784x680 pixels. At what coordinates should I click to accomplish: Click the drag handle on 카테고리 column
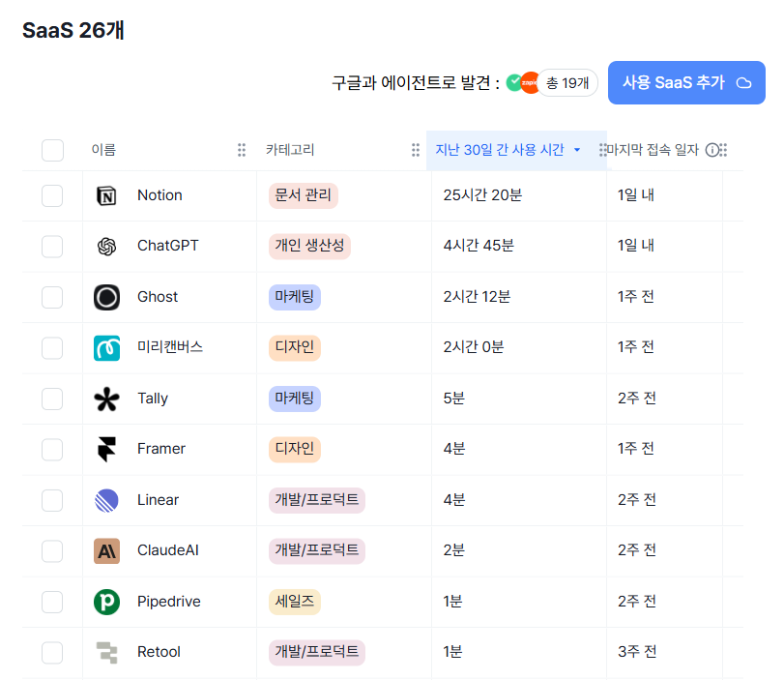pos(415,150)
